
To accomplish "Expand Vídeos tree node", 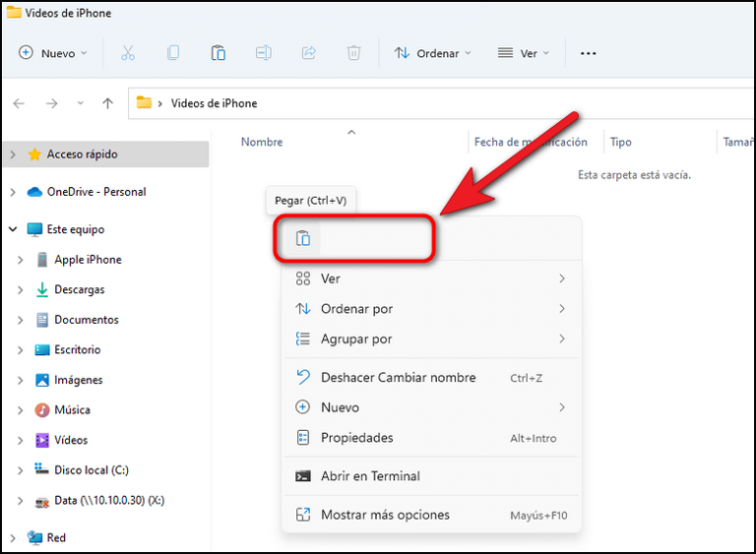I will [21, 441].
